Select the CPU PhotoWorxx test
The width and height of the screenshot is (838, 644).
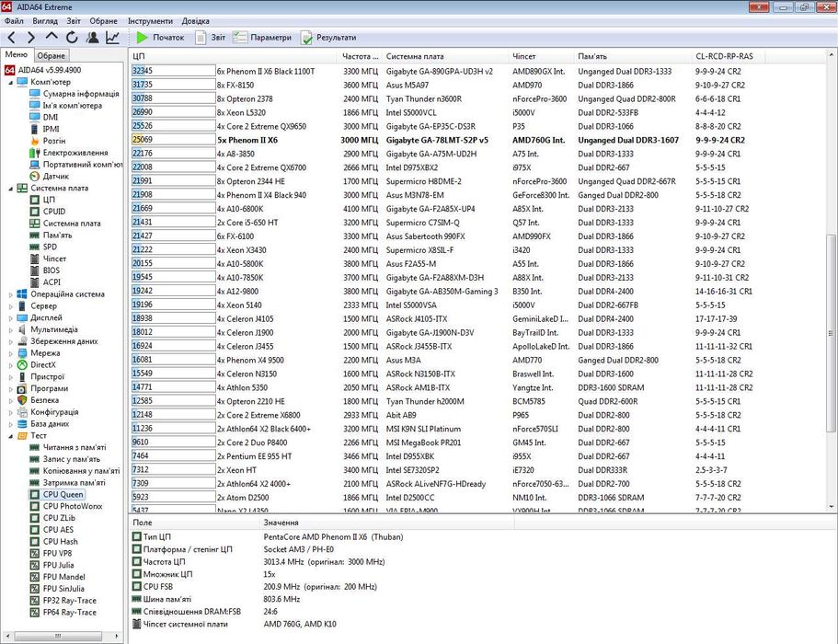click(72, 506)
